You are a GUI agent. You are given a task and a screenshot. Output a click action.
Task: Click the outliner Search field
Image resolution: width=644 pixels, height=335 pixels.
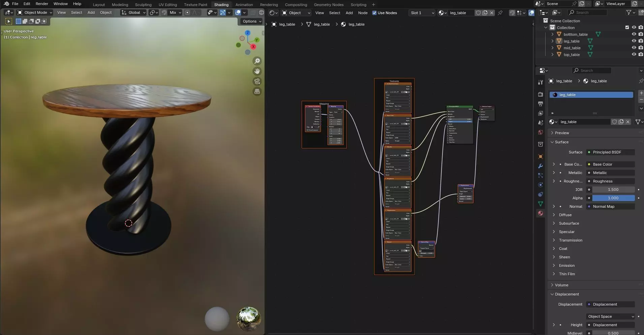[587, 12]
